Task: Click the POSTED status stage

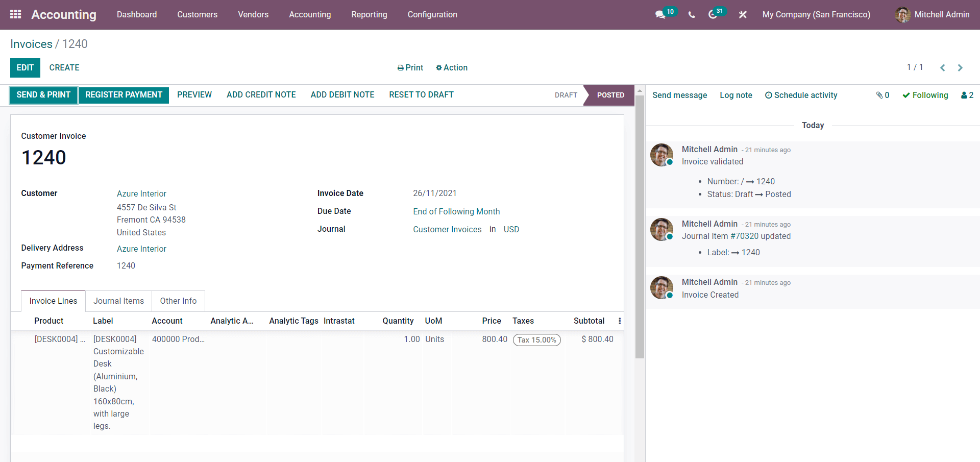Action: click(x=610, y=95)
